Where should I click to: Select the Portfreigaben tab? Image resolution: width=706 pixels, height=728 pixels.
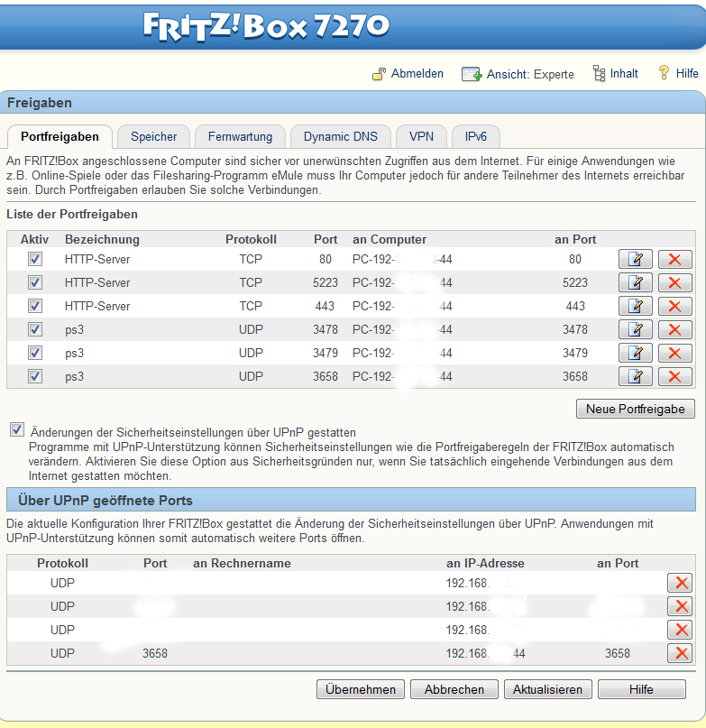(x=60, y=136)
